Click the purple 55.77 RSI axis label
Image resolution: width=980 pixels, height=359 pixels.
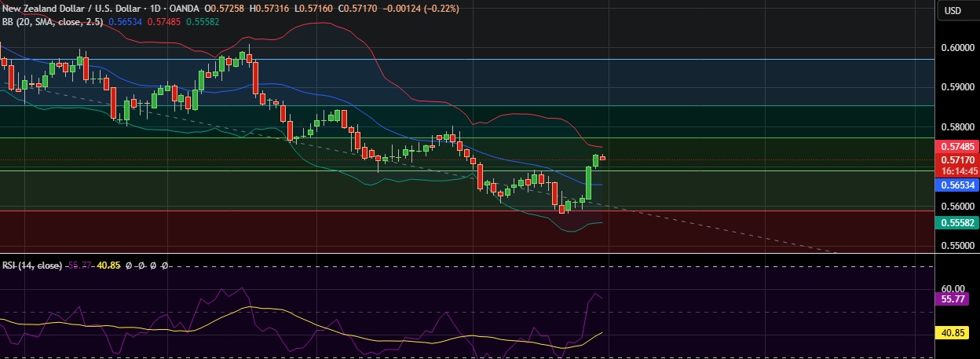[957, 300]
